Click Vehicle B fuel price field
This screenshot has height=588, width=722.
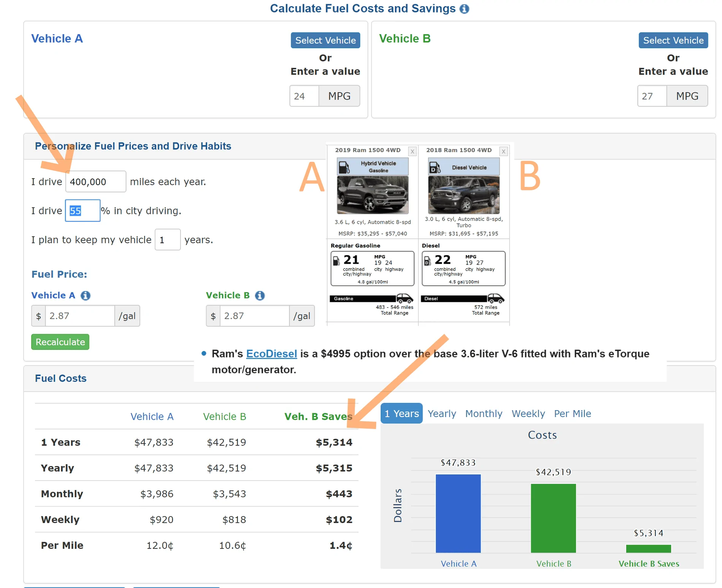tap(255, 316)
